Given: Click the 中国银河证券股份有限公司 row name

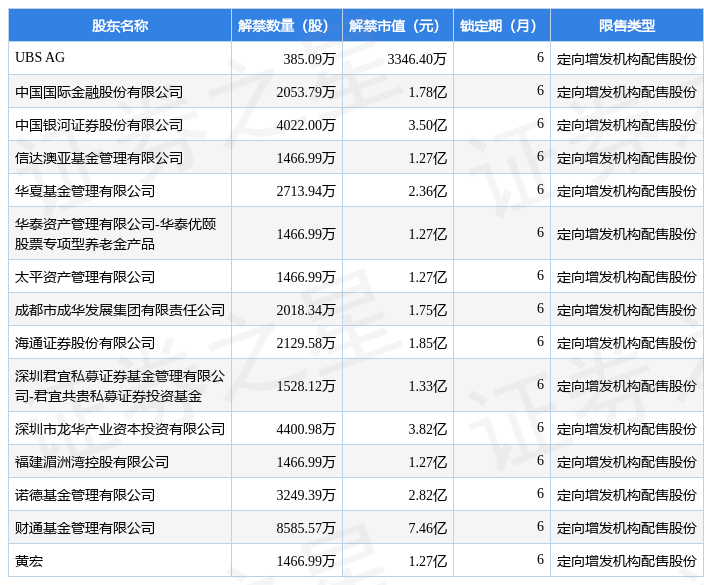Looking at the screenshot, I should pos(99,125).
